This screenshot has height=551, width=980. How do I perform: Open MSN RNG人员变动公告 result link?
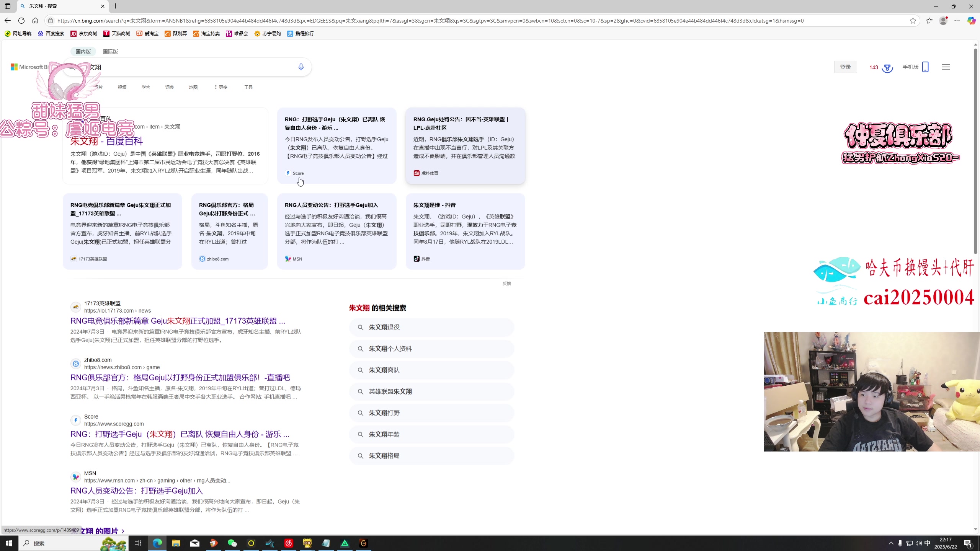coord(137,491)
